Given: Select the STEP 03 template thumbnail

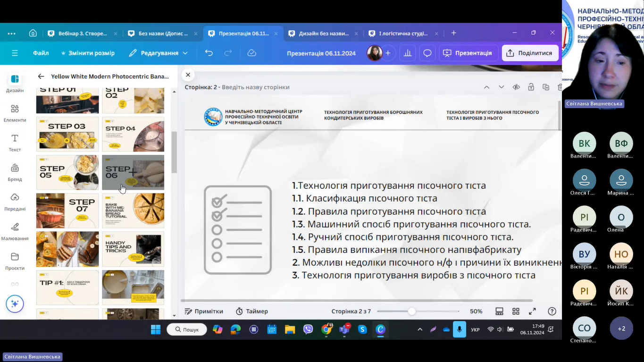Looking at the screenshot, I should point(67,134).
